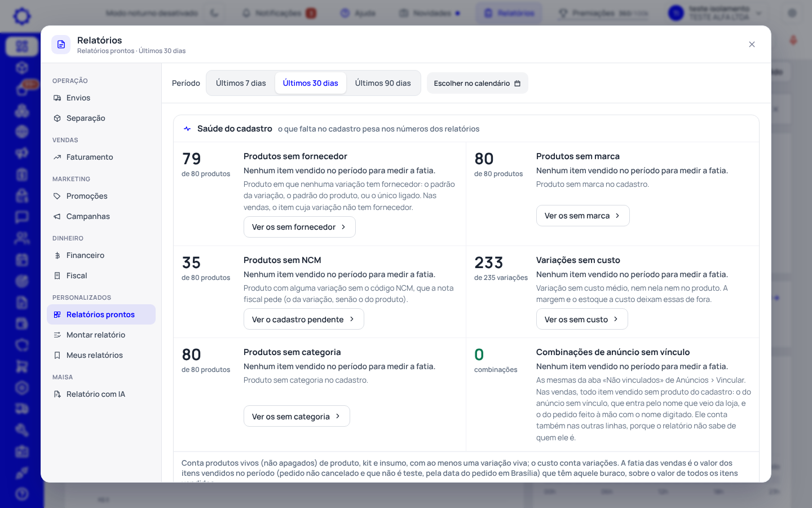This screenshot has width=812, height=508.
Task: Click the Fiscal receipt icon
Action: coord(57,275)
